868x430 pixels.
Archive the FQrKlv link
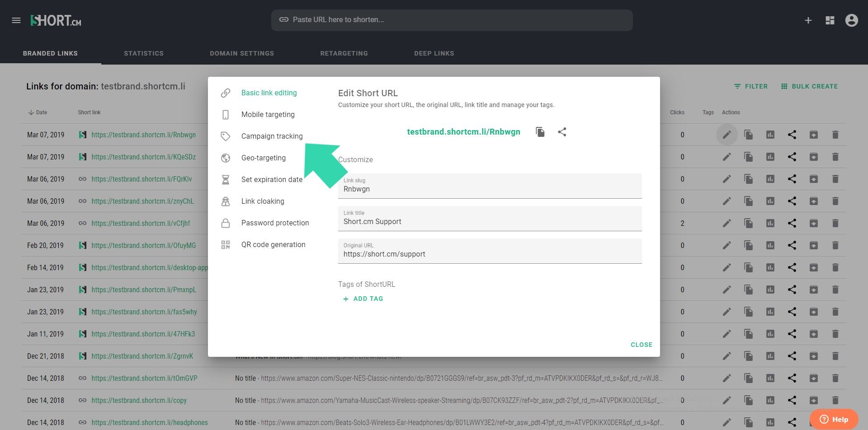click(x=814, y=179)
